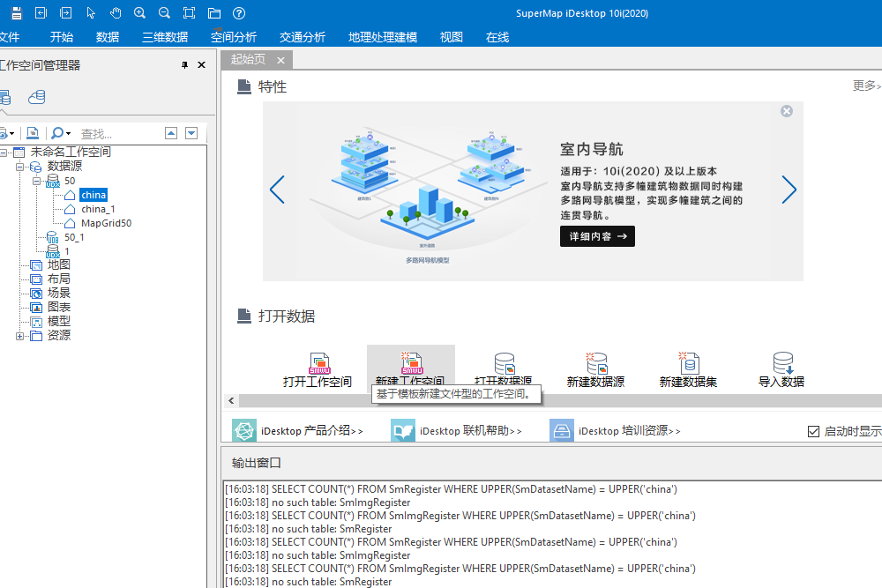This screenshot has width=882, height=588.
Task: Activate the pan hand tool
Action: [116, 13]
